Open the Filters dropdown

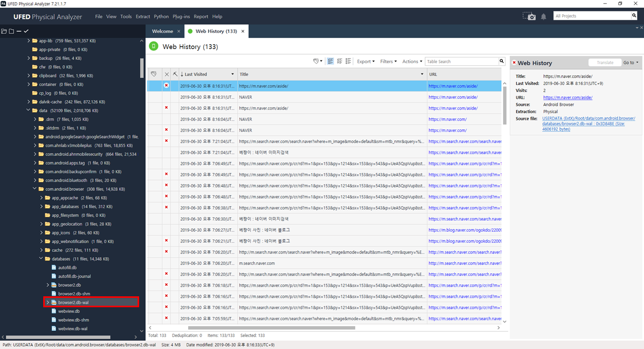pos(388,62)
